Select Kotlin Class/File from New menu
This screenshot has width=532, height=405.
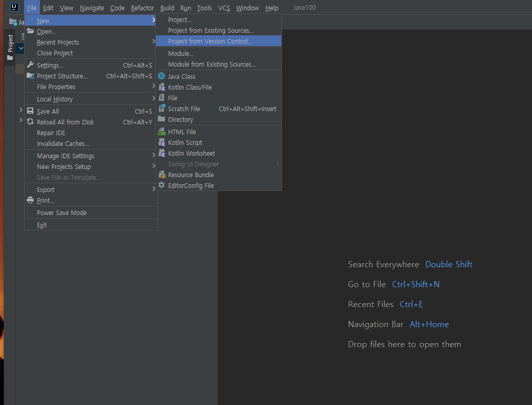(x=190, y=87)
